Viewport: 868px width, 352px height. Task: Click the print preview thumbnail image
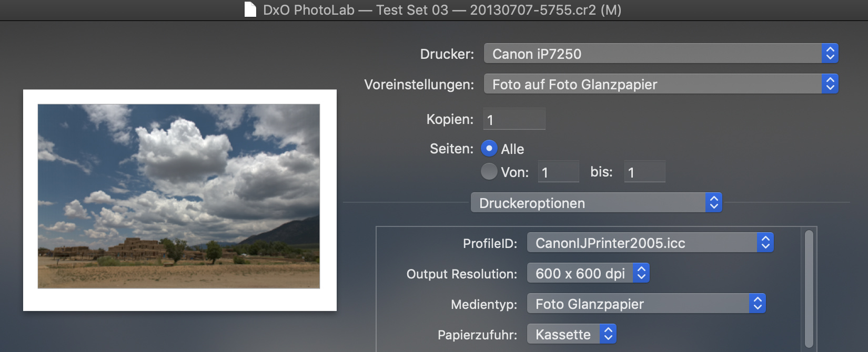click(x=179, y=196)
